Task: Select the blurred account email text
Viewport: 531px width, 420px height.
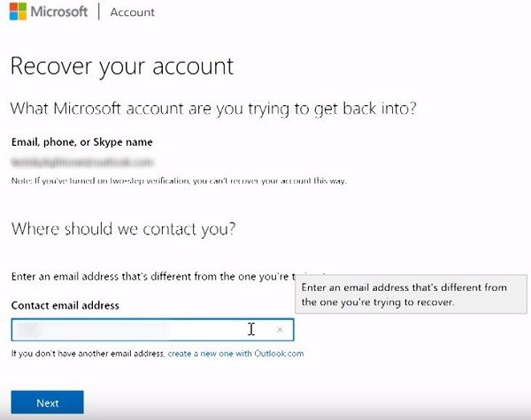Action: [82, 163]
